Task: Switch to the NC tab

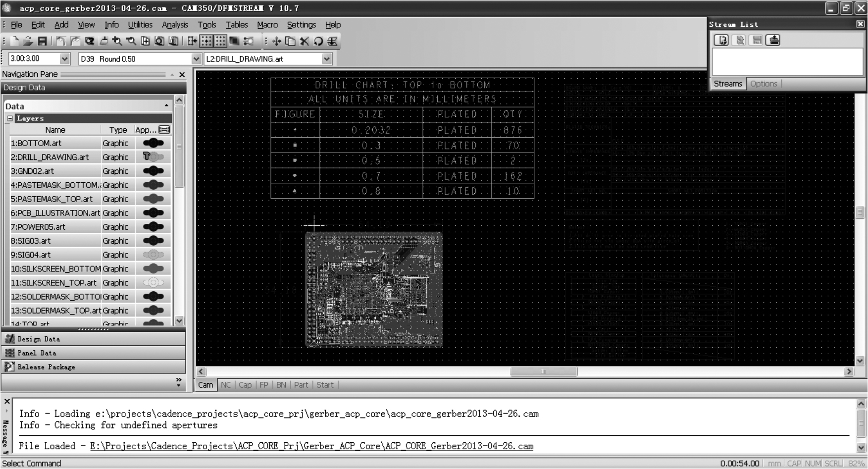Action: [226, 385]
